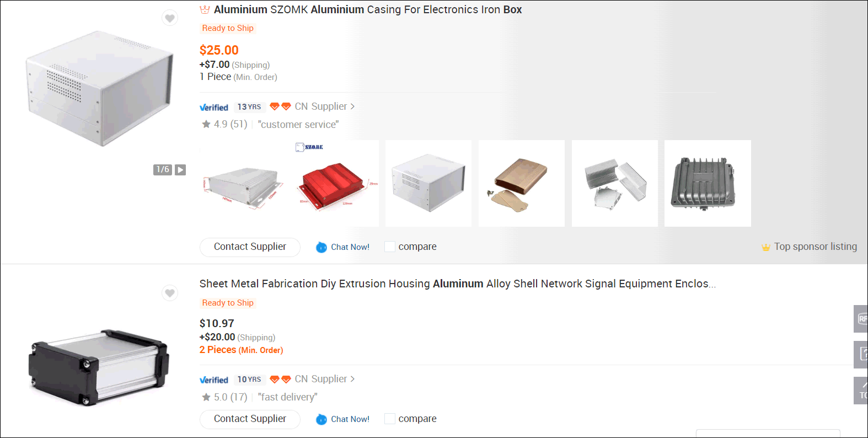Open the help question sidebar icon

click(x=861, y=354)
